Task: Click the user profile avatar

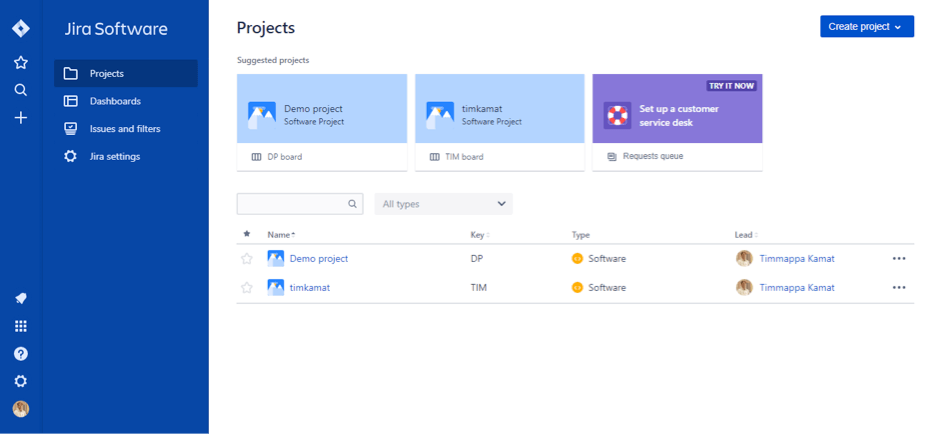Action: (x=20, y=409)
